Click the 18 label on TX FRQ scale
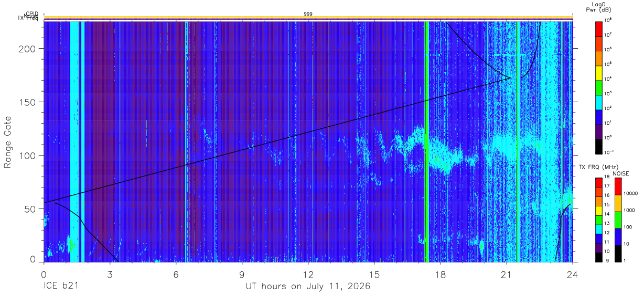The height and width of the screenshot is (297, 644). click(x=608, y=178)
